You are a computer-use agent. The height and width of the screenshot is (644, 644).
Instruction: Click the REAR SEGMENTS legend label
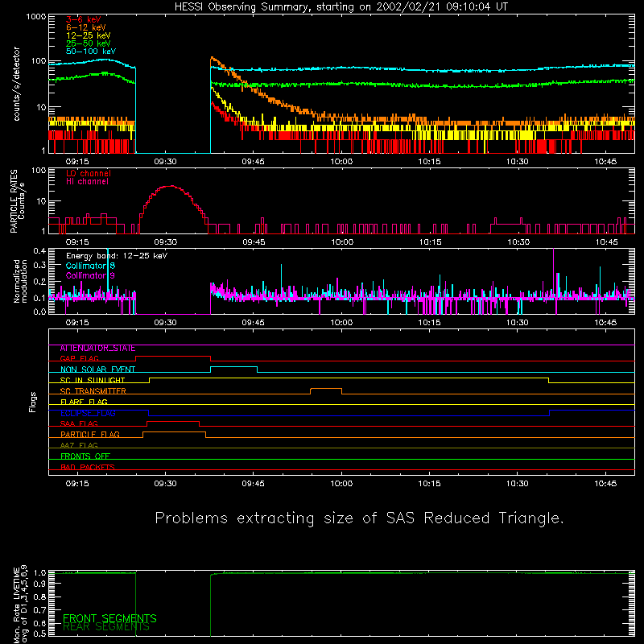[106, 627]
